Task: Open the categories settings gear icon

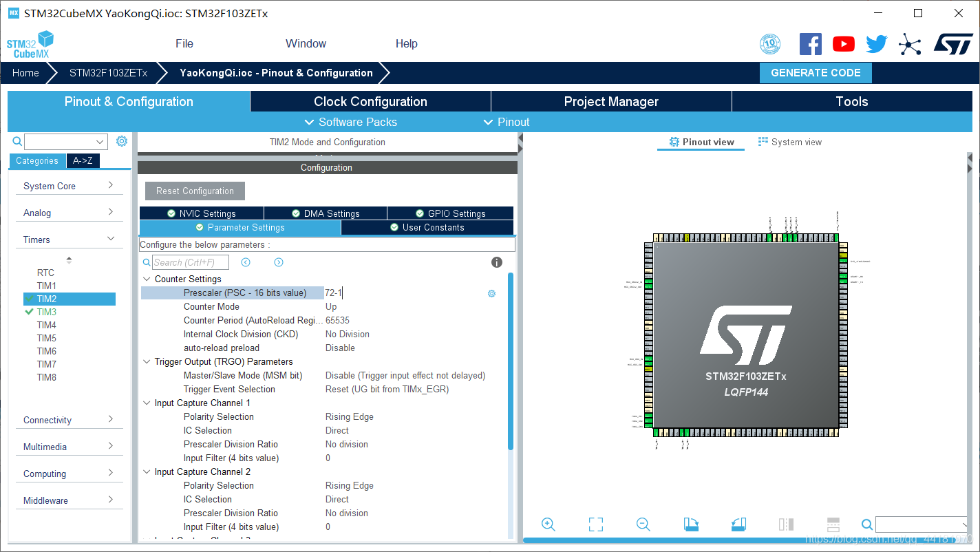Action: (122, 141)
